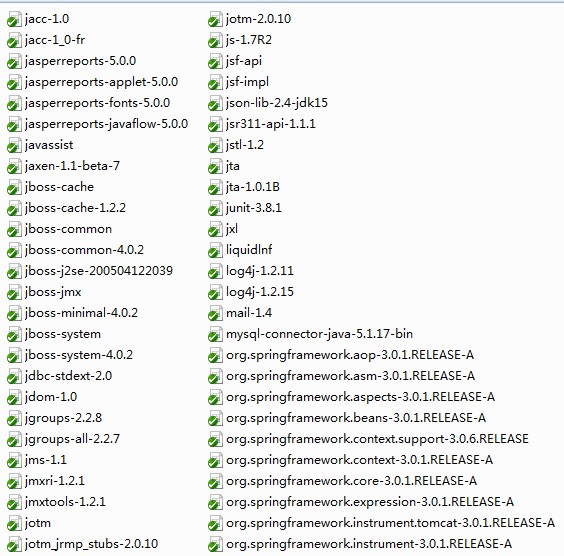The height and width of the screenshot is (556, 564).
Task: Click the icon next to jotm-2.0.10
Action: point(215,19)
